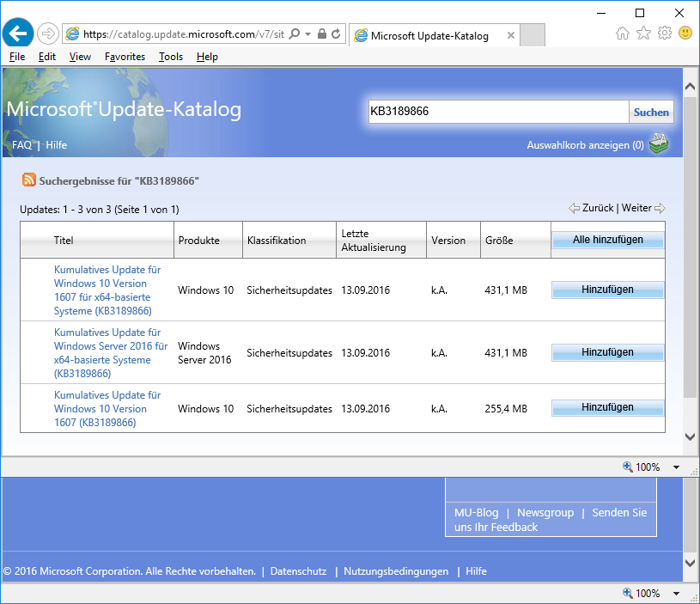
Task: Open Favorites star icon
Action: (643, 33)
